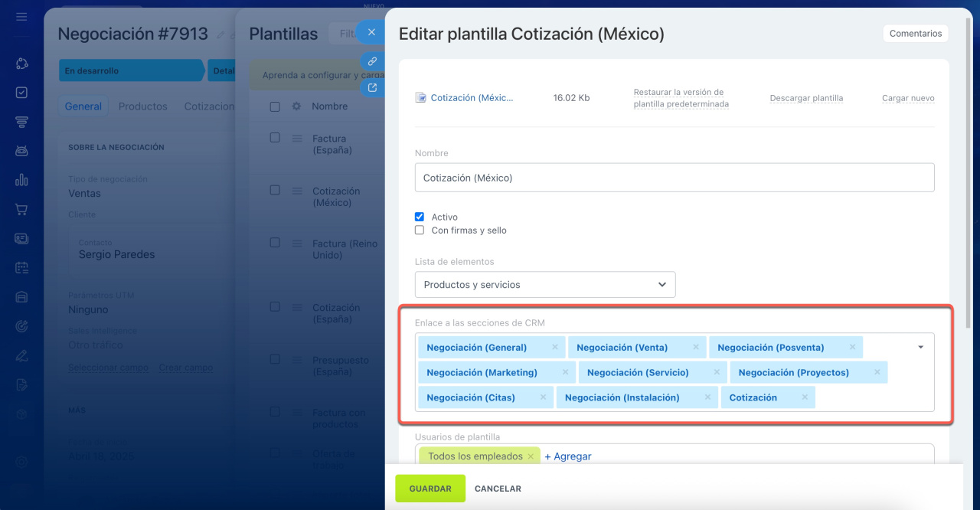The width and height of the screenshot is (980, 510).
Task: Open the tasks checkmark icon in sidebar
Action: click(21, 93)
